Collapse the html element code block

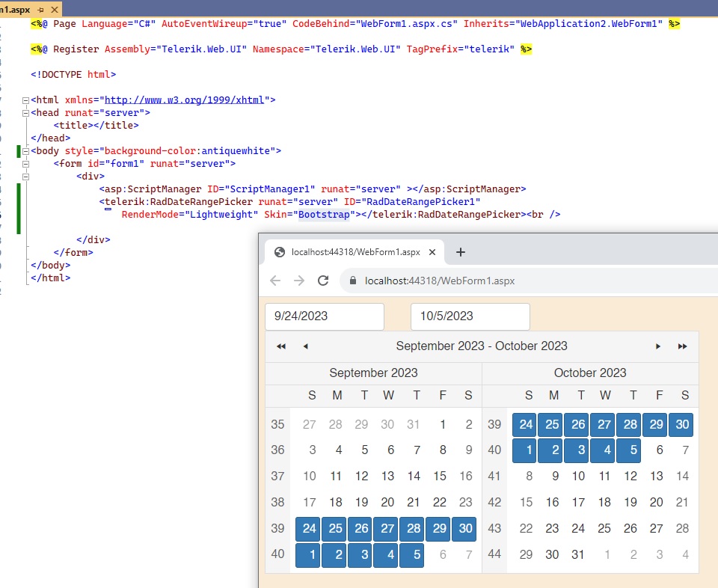pyautogui.click(x=26, y=100)
